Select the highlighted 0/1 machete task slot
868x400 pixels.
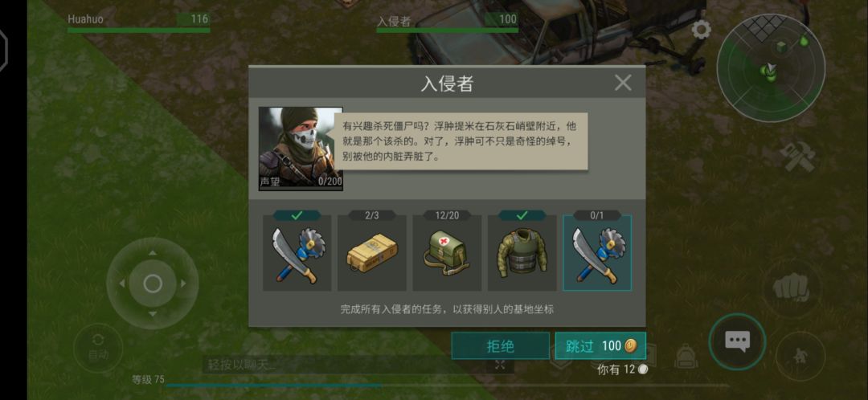point(597,253)
